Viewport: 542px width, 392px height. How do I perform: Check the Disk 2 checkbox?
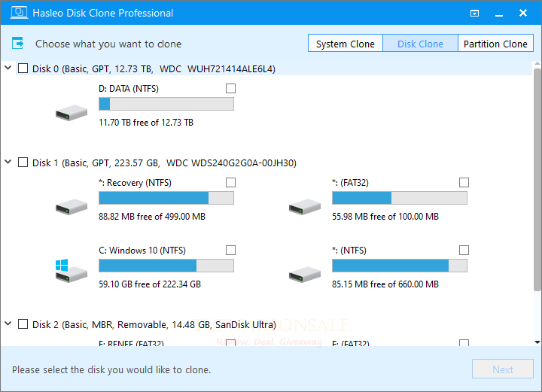pos(23,324)
